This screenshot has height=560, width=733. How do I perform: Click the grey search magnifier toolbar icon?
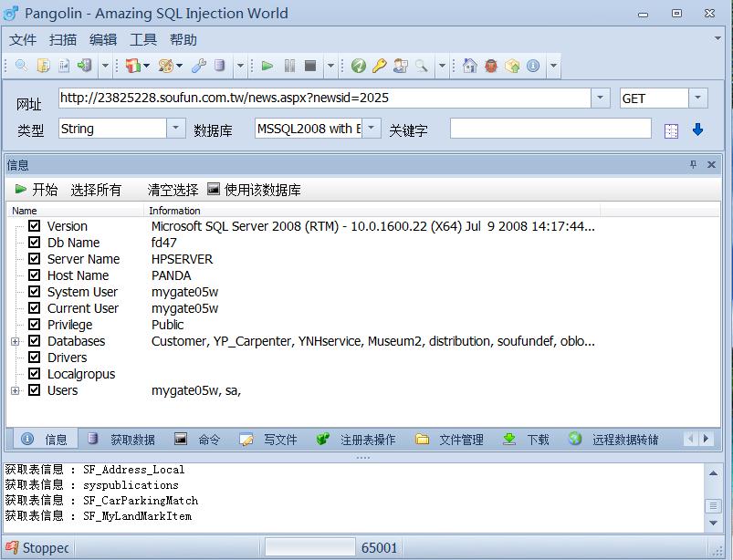click(x=422, y=66)
